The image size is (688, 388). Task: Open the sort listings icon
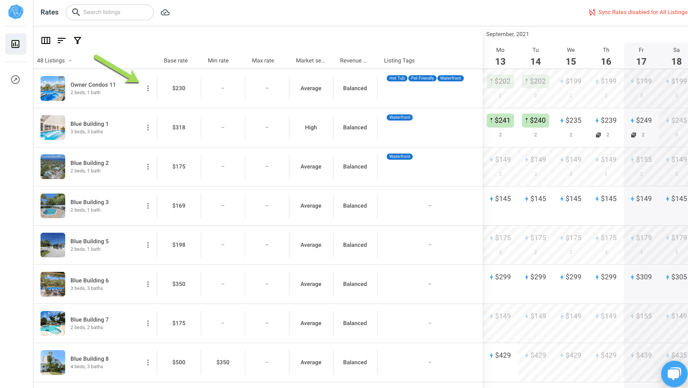click(61, 40)
